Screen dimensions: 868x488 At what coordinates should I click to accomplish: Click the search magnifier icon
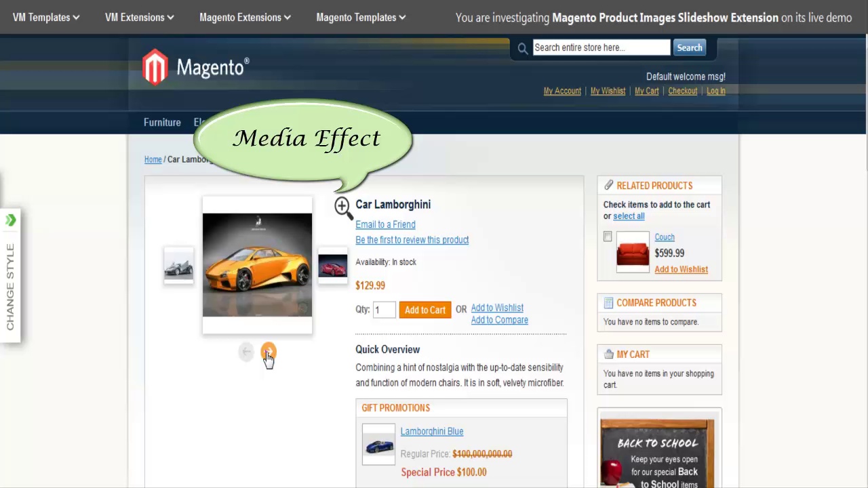522,48
